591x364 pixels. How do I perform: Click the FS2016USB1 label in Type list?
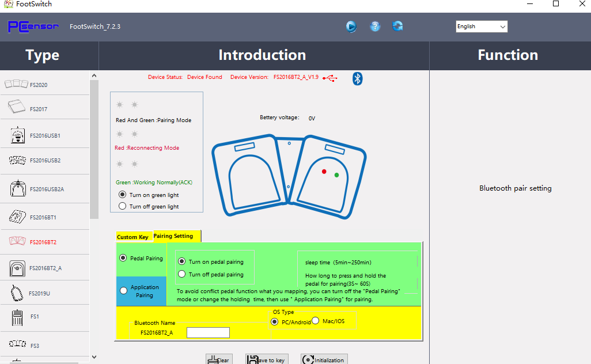pos(46,136)
